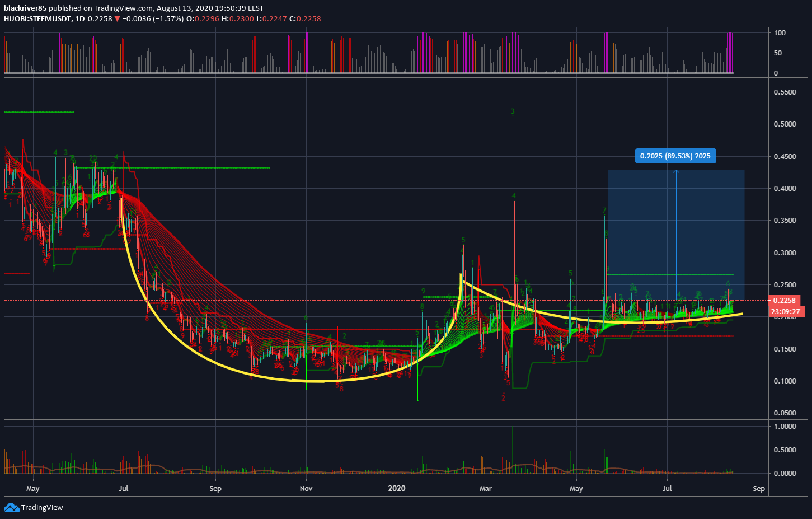Click the −0.0036 (−1.57%) change value
This screenshot has width=812, height=519.
click(x=153, y=18)
